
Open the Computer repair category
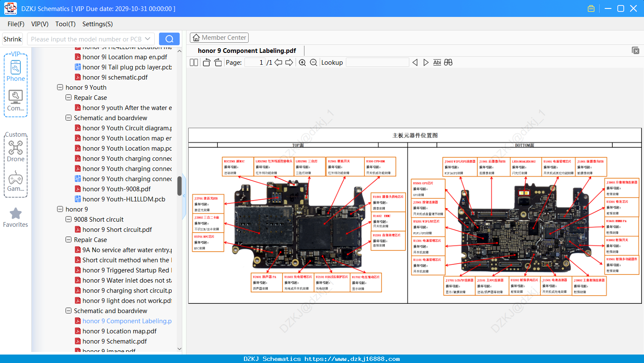point(16,101)
